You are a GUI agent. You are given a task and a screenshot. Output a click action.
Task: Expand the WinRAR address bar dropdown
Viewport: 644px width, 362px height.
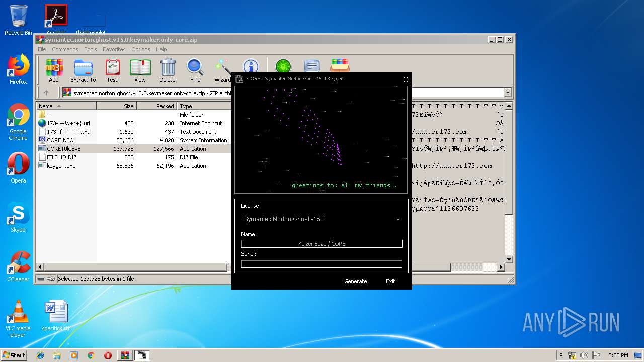508,93
